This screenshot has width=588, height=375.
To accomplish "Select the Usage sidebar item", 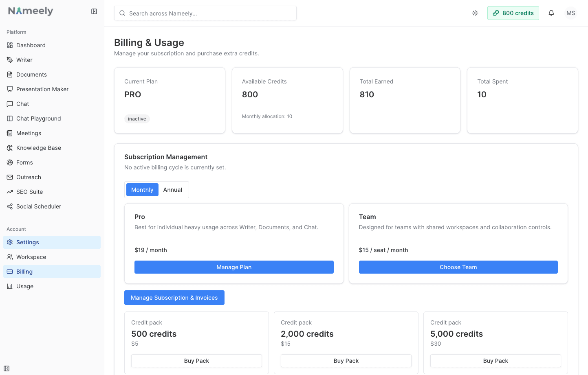I will [24, 286].
